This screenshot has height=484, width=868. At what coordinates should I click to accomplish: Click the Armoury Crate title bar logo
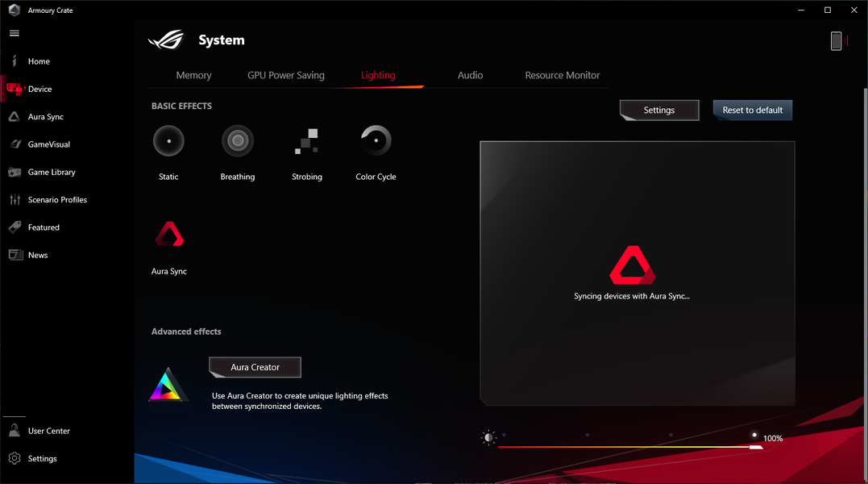coord(15,10)
